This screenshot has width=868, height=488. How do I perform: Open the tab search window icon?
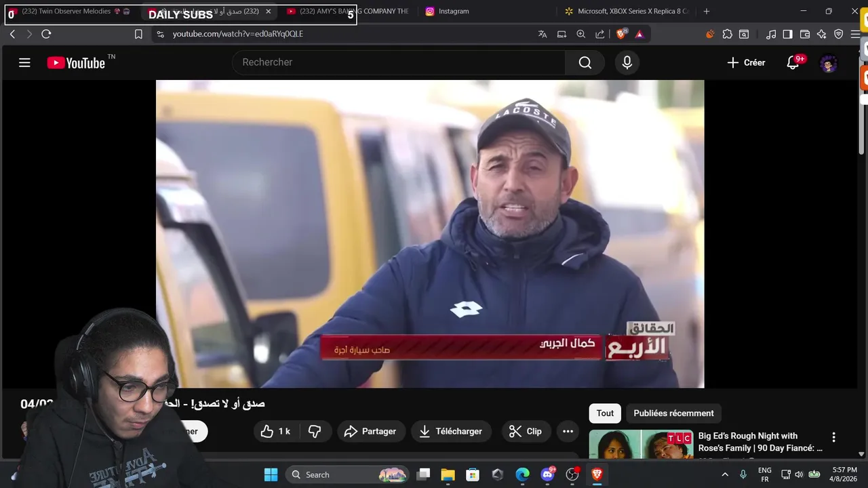coord(744,34)
